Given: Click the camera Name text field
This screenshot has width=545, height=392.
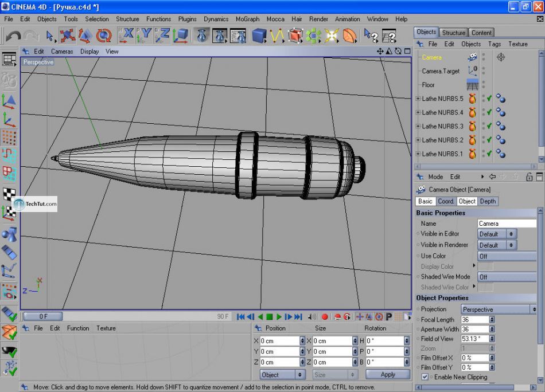Looking at the screenshot, I should 507,224.
